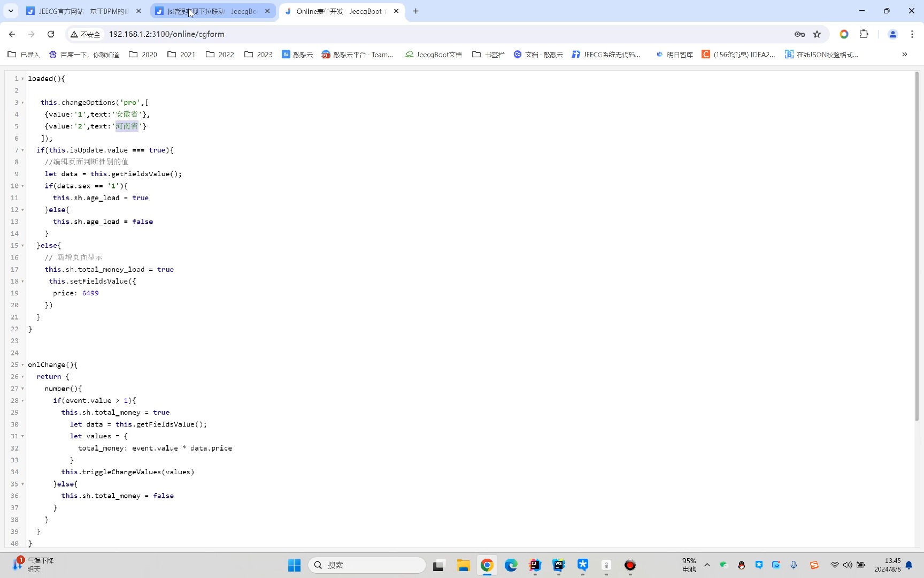Close the JEECG official website tab
Viewport: 924px width, 578px height.
tap(138, 11)
